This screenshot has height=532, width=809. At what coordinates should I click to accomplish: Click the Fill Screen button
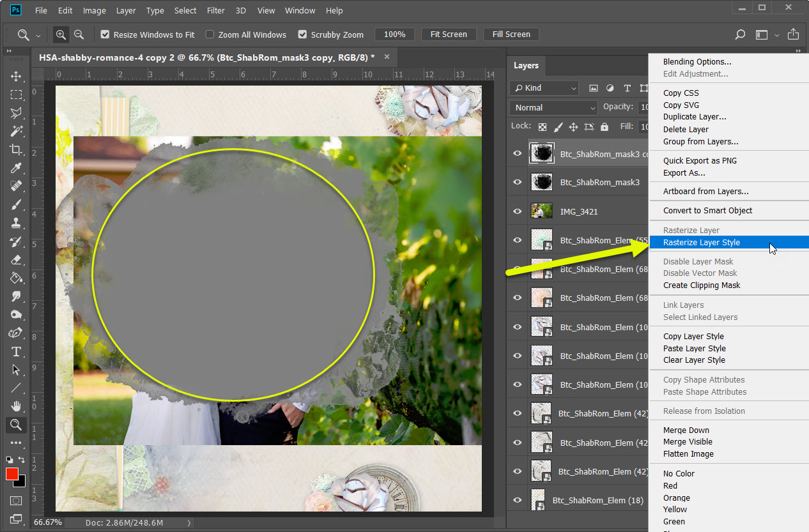point(511,34)
